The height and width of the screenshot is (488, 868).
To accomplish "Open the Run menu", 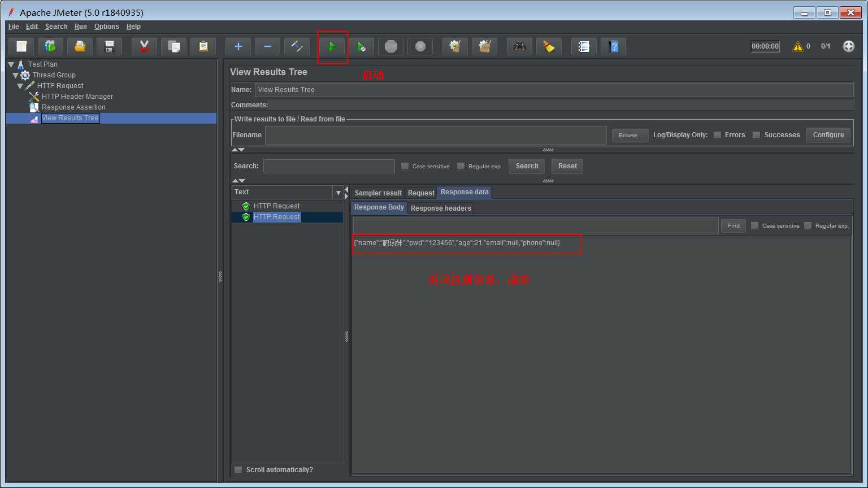I will 81,27.
